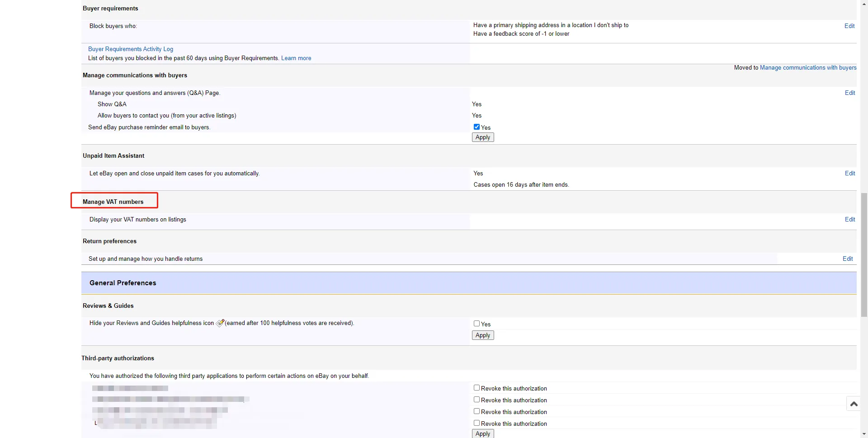
Task: Edit the VAT numbers display setting
Action: pos(849,219)
